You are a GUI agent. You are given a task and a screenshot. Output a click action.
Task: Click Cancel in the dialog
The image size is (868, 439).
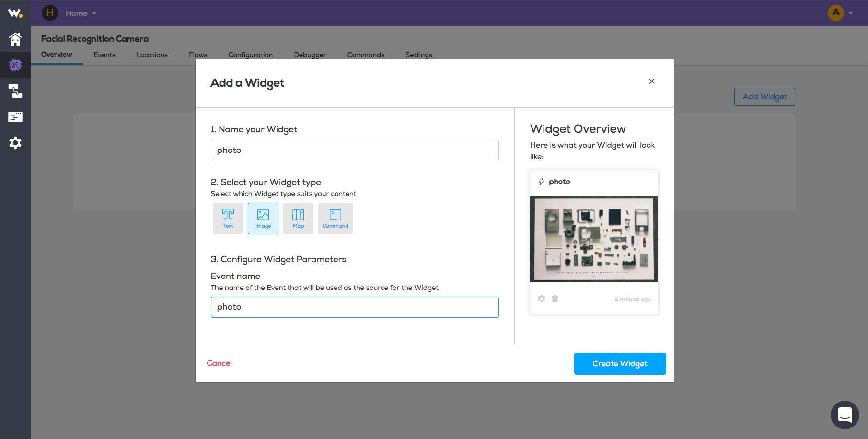[219, 363]
